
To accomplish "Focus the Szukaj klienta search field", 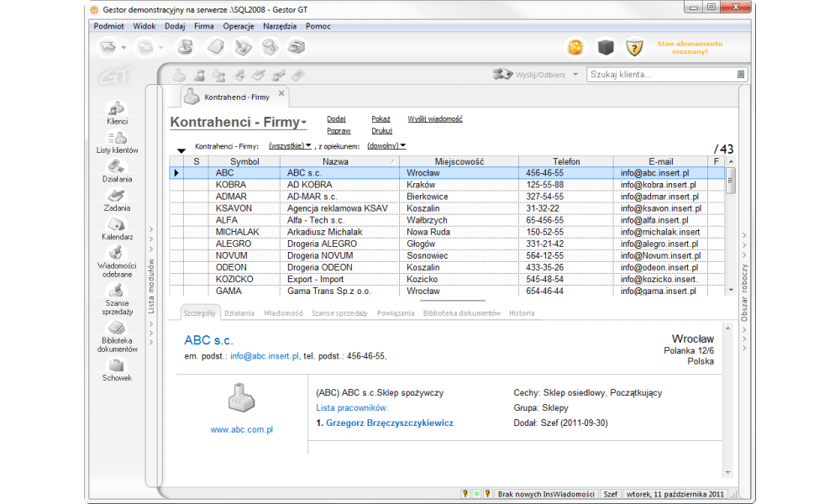I will pyautogui.click(x=662, y=75).
